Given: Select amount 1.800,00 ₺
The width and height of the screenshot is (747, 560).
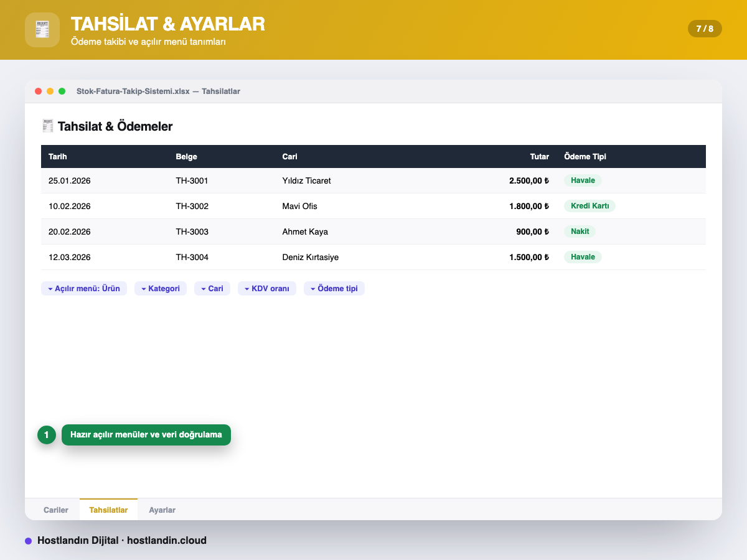Looking at the screenshot, I should pos(529,206).
